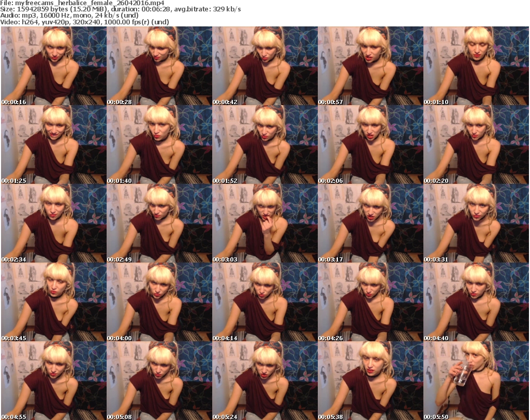Click the 'File:' filename header line

(82, 3)
